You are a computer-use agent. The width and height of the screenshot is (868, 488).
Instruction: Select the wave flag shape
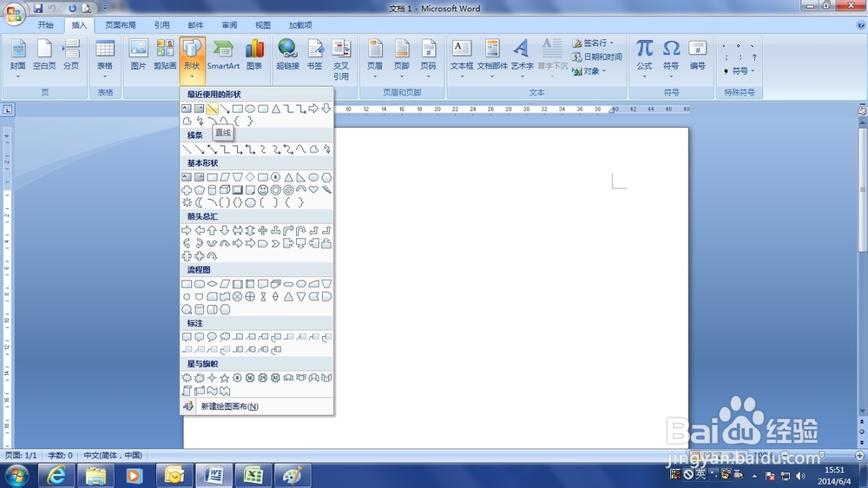[x=212, y=391]
